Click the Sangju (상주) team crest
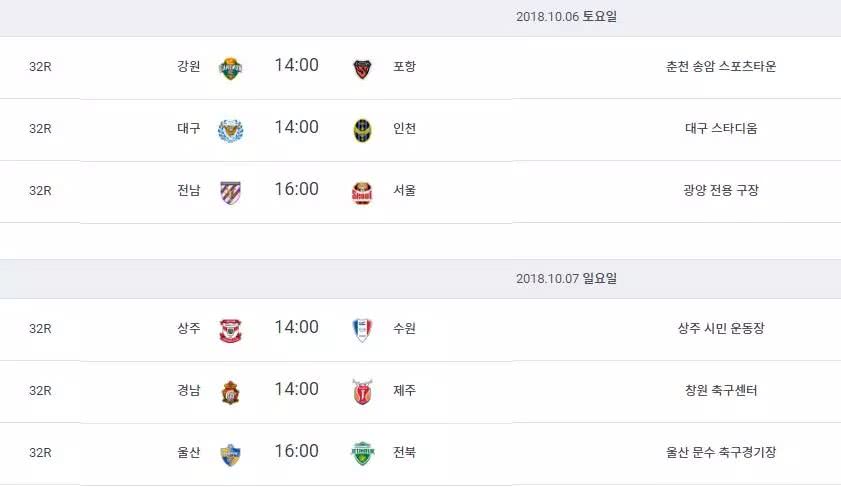 click(x=230, y=330)
